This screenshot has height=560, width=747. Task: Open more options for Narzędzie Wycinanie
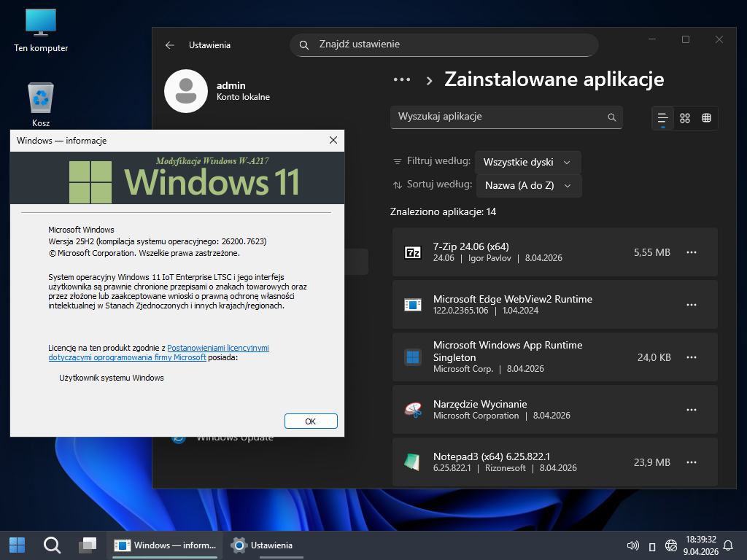(x=692, y=410)
